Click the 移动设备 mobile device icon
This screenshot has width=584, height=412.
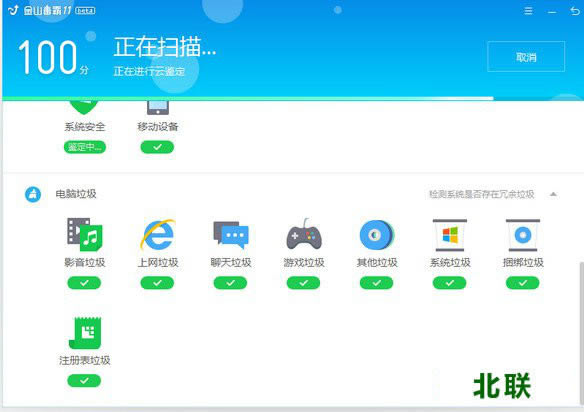pos(158,108)
